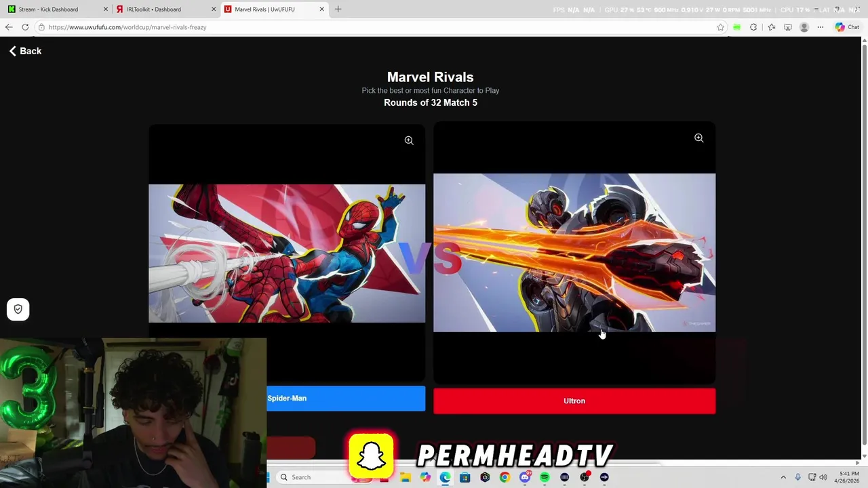The height and width of the screenshot is (488, 868).
Task: Open a new browser tab
Action: coord(338,9)
